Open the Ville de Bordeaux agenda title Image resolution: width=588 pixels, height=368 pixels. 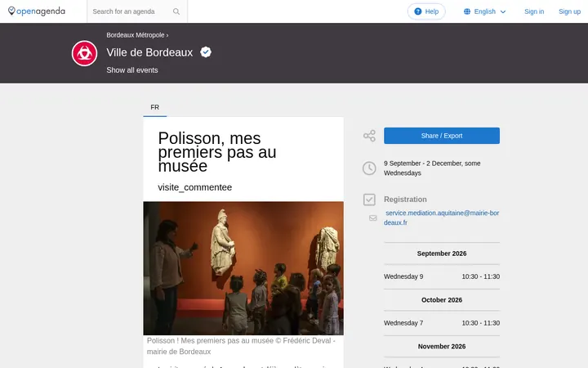pyautogui.click(x=149, y=52)
